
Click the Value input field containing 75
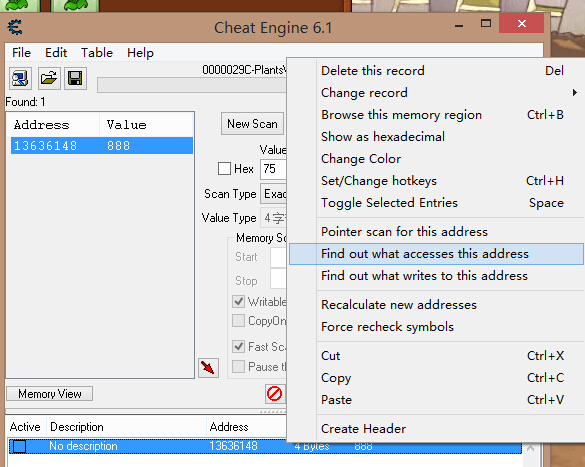tap(273, 169)
